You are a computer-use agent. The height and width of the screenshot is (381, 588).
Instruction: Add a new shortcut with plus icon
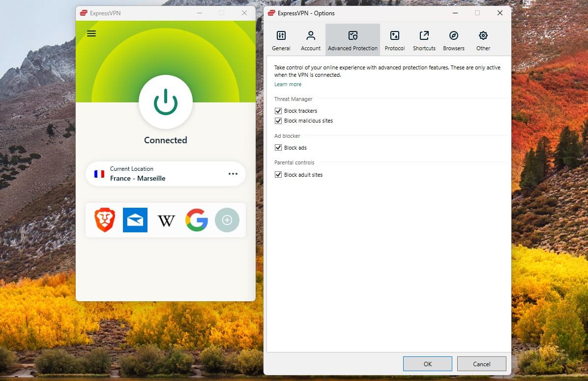pos(227,220)
